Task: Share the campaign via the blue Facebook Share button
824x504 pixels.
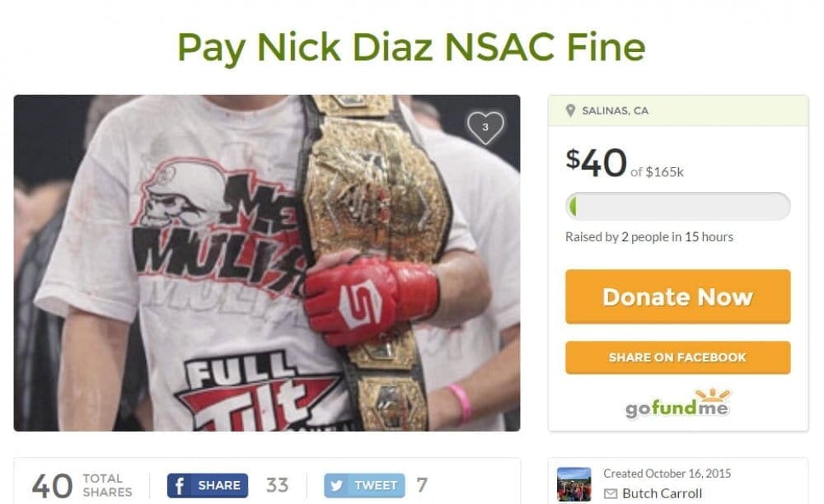Action: (208, 486)
